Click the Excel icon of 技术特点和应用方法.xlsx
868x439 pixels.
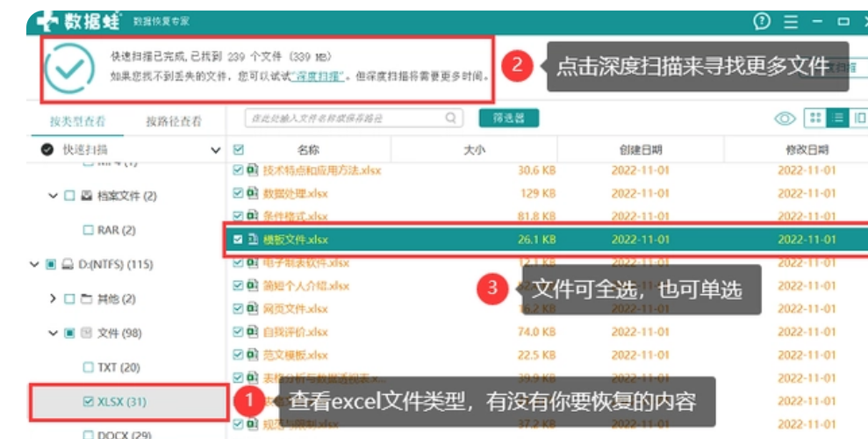(x=253, y=169)
